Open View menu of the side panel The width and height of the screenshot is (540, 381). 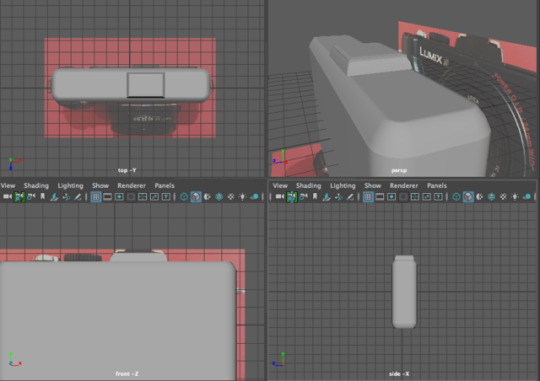280,186
